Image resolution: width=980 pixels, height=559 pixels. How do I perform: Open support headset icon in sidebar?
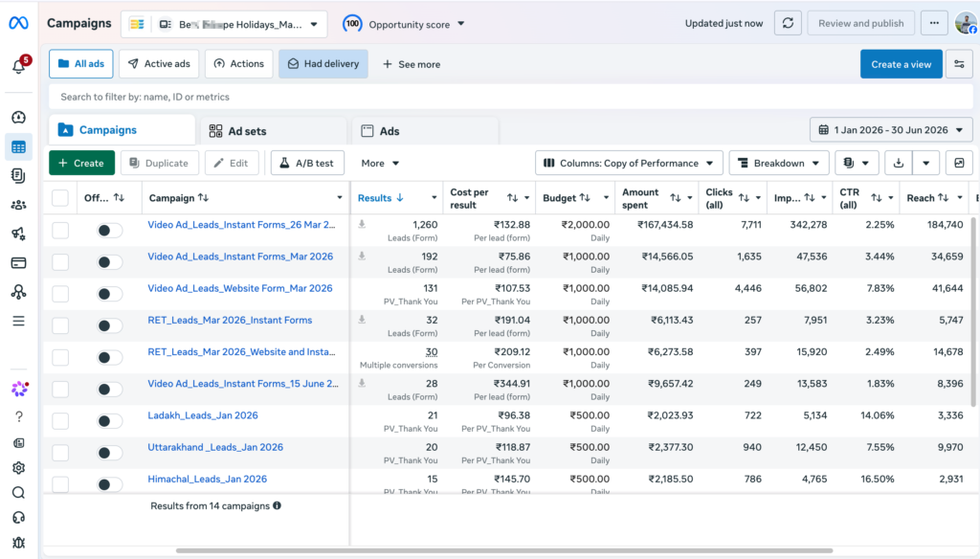tap(19, 518)
